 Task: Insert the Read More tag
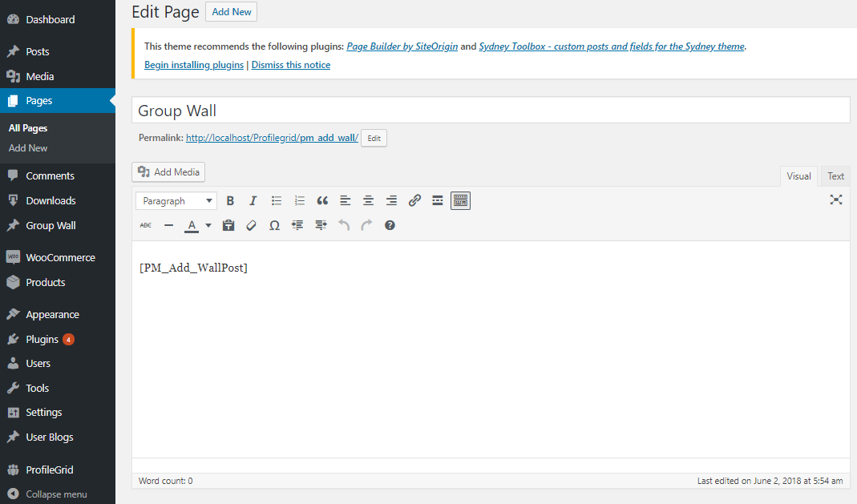[437, 200]
